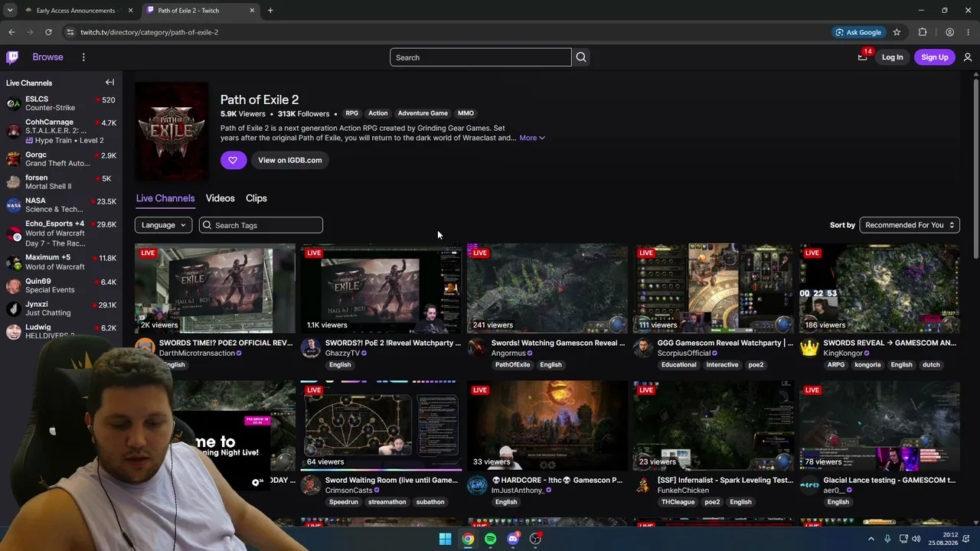Click the Angormus channel avatar
This screenshot has height=551, width=980.
(476, 348)
